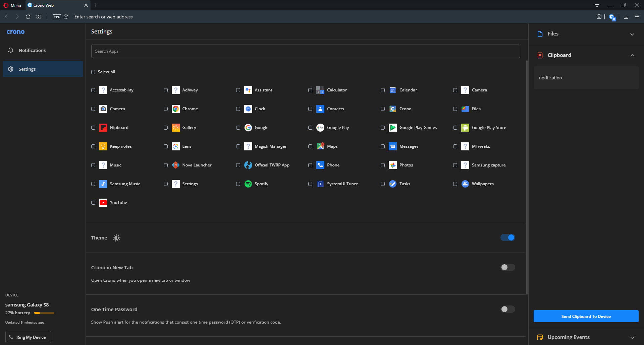Open the Opera downloads icon
The height and width of the screenshot is (345, 644).
tap(626, 17)
